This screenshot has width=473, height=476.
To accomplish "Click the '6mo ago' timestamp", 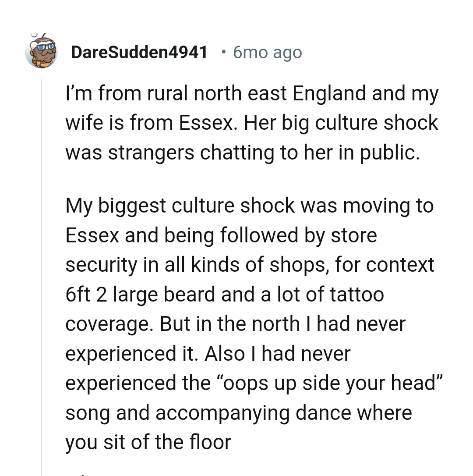I will (267, 53).
